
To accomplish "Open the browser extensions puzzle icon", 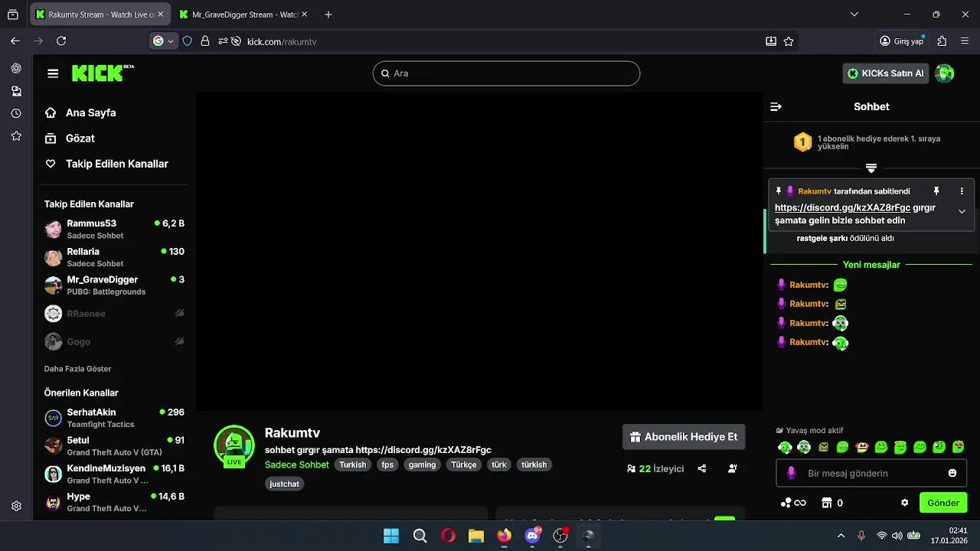I will tap(942, 41).
